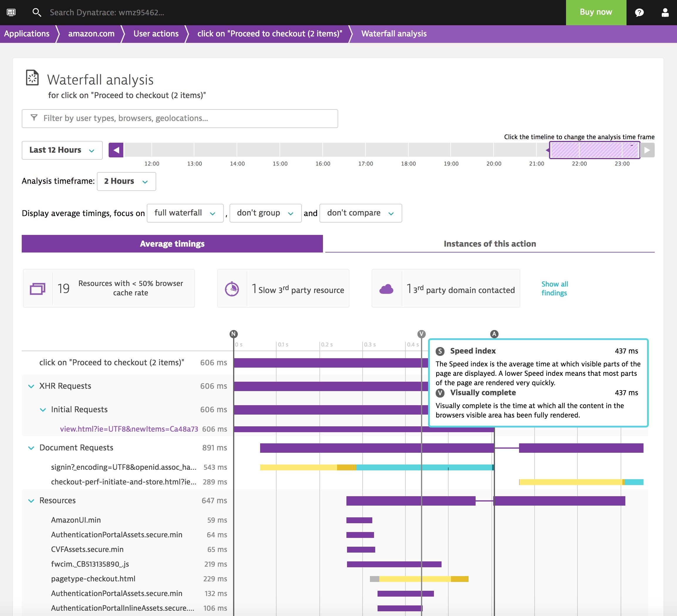Click the 891 ms Document Requests value
The width and height of the screenshot is (677, 616).
[x=215, y=448]
